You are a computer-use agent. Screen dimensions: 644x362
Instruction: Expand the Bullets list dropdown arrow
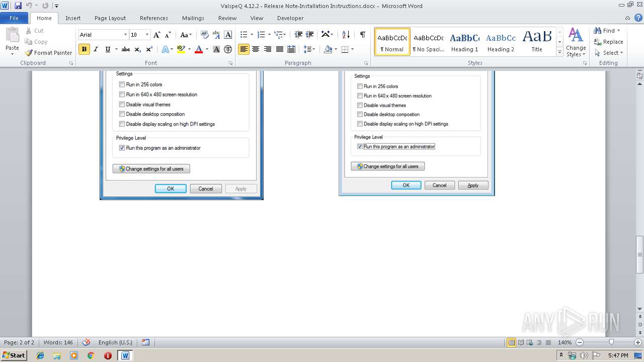tap(252, 35)
